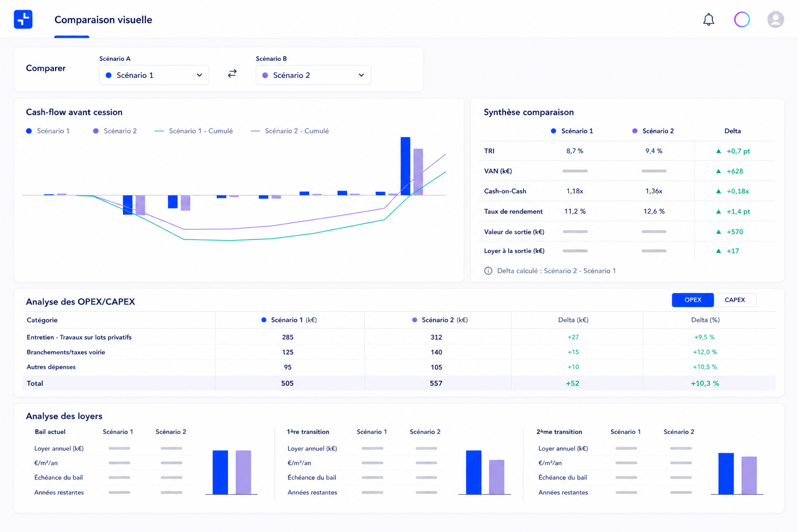The image size is (798, 532).
Task: Select the Comparaison visuelle header tab
Action: click(x=103, y=20)
